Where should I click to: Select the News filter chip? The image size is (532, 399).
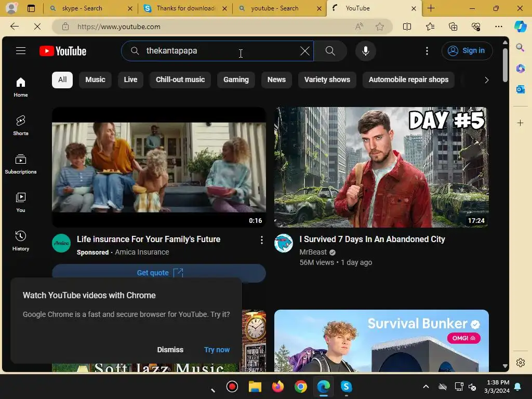pyautogui.click(x=276, y=79)
